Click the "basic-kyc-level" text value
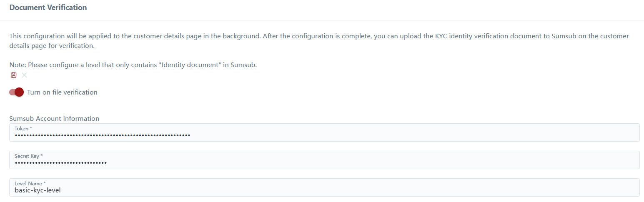Image resolution: width=644 pixels, height=202 pixels. (x=38, y=190)
